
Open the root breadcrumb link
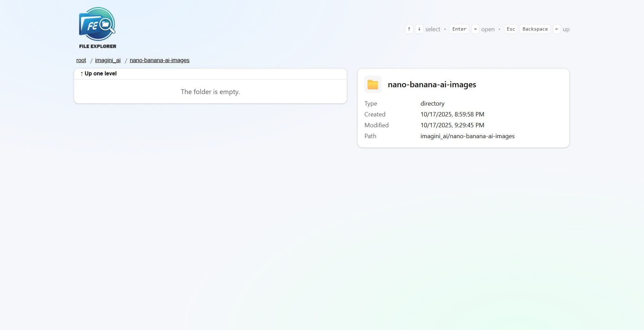coord(81,60)
